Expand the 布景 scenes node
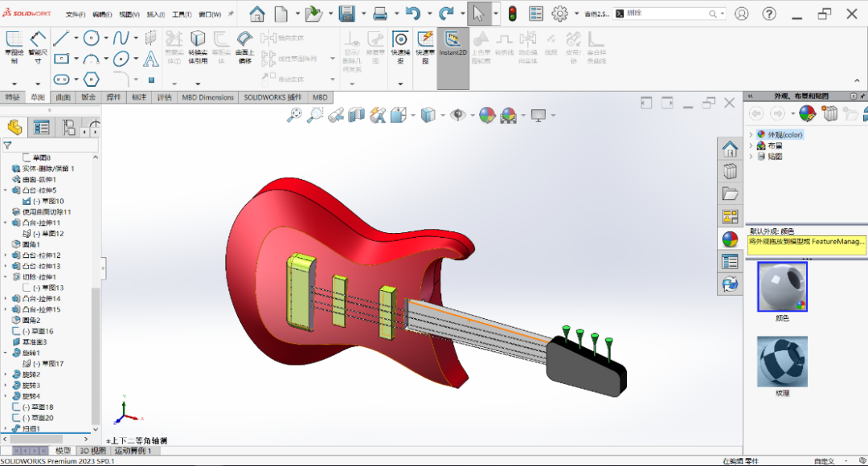 [751, 145]
